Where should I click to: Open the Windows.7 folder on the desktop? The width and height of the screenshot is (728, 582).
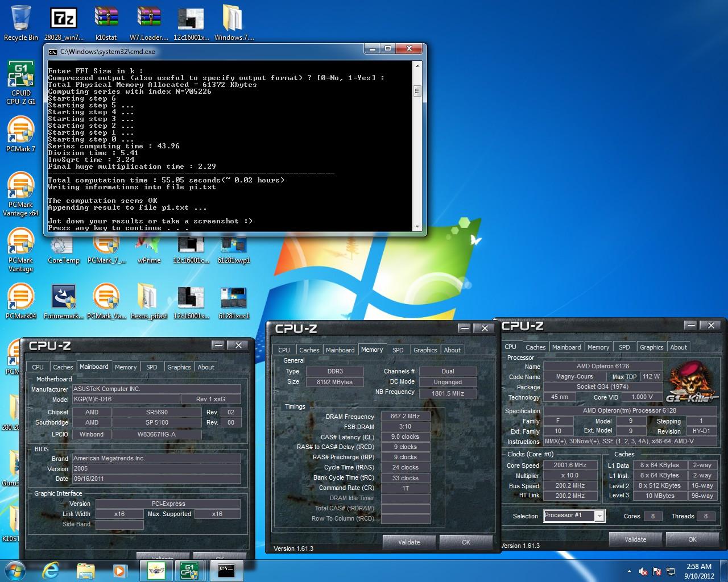[234, 23]
